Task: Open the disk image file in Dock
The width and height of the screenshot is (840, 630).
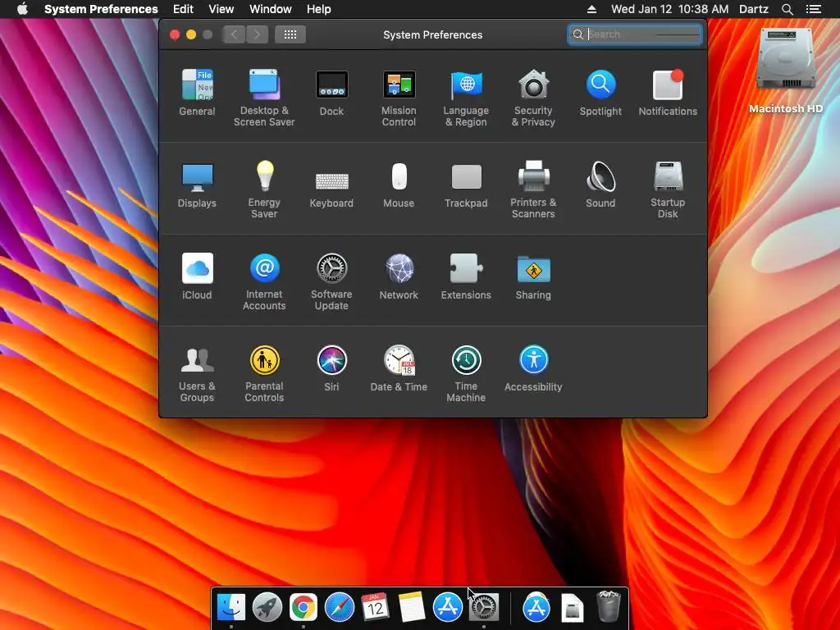Action: 572,608
